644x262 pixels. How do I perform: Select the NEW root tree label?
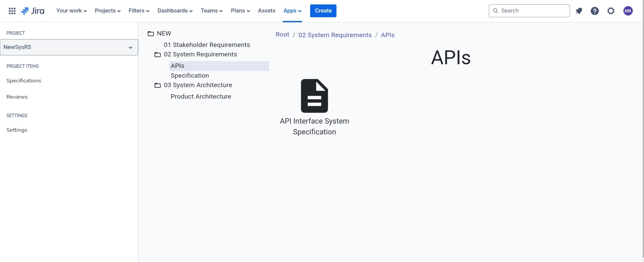[164, 33]
